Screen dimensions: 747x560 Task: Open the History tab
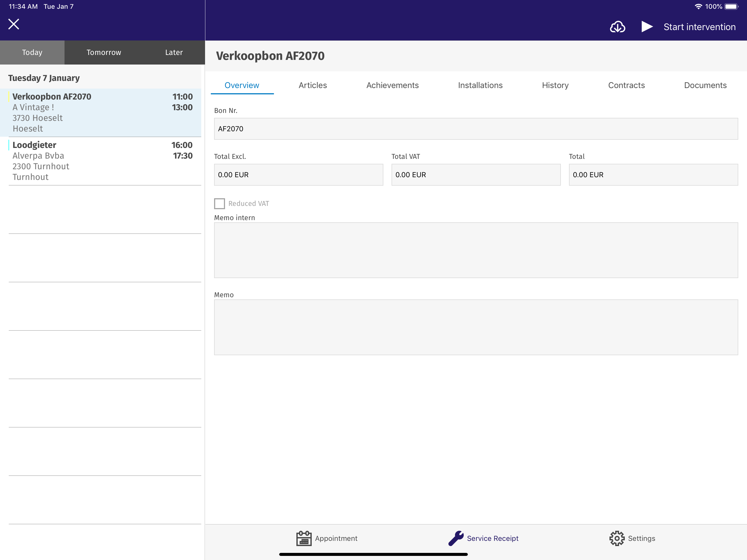pyautogui.click(x=555, y=86)
